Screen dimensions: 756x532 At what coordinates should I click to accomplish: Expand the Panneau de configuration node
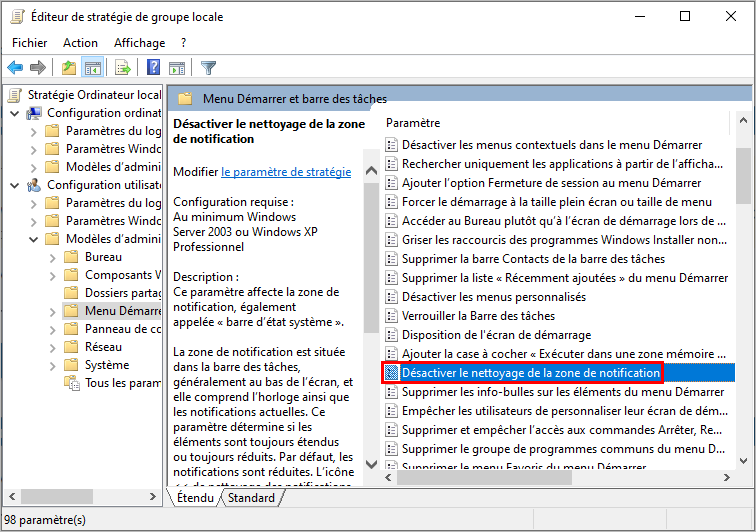click(x=53, y=330)
